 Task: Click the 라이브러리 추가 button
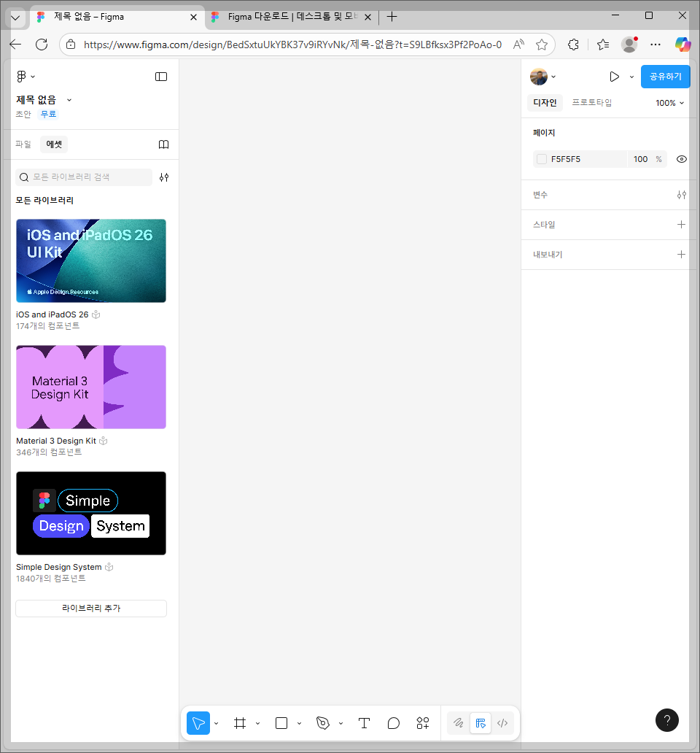point(91,609)
